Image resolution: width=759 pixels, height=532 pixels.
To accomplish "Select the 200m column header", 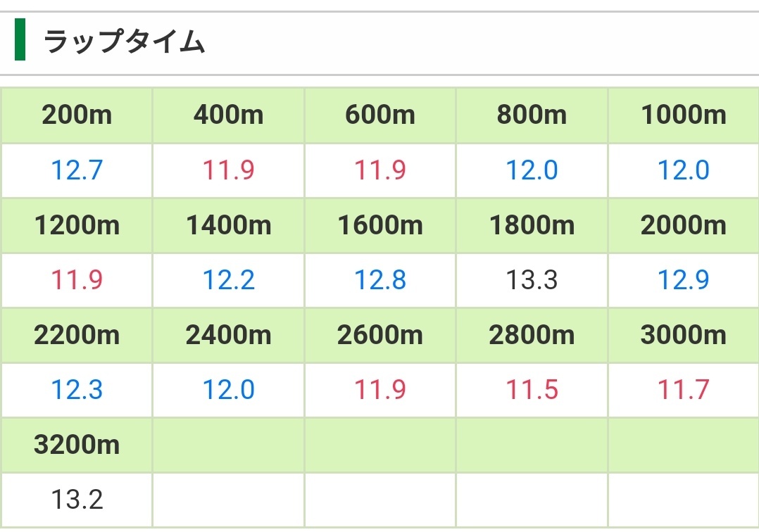I will (77, 115).
